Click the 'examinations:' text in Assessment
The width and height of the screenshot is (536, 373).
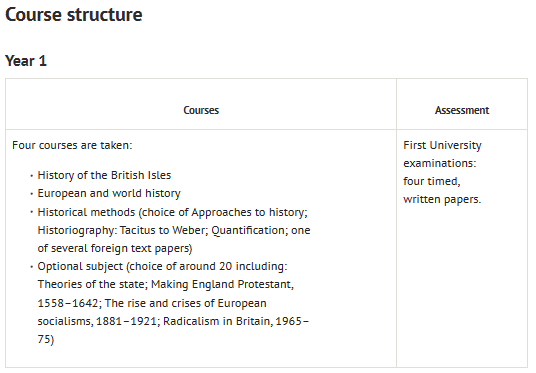pos(440,163)
